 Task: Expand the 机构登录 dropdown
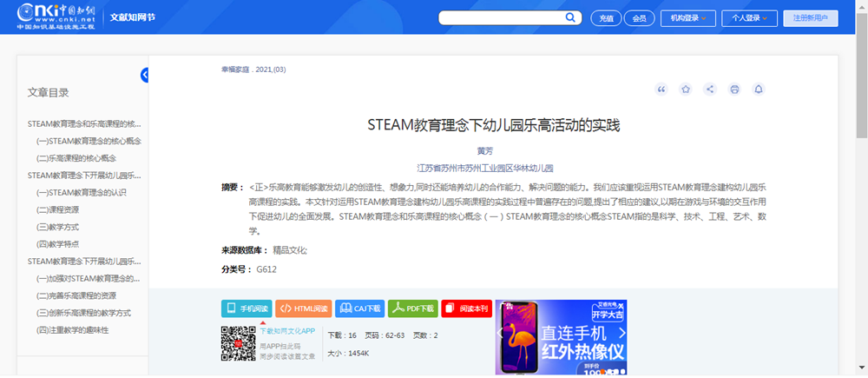click(x=688, y=17)
